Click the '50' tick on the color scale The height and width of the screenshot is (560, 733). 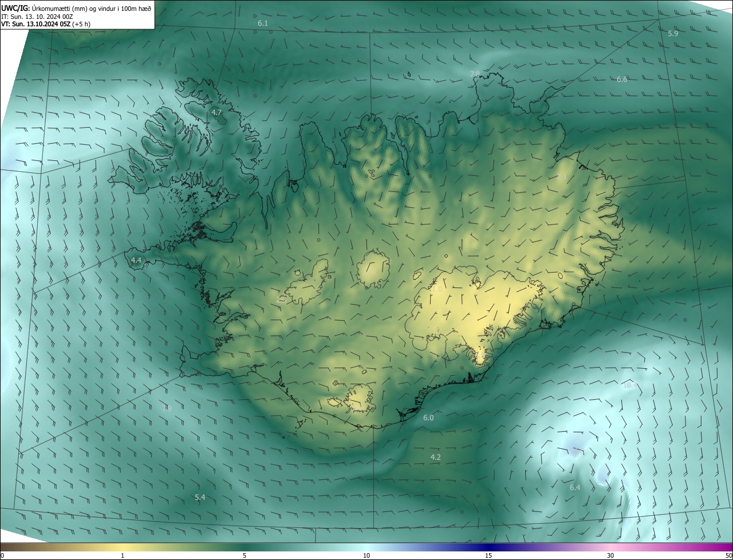click(728, 556)
